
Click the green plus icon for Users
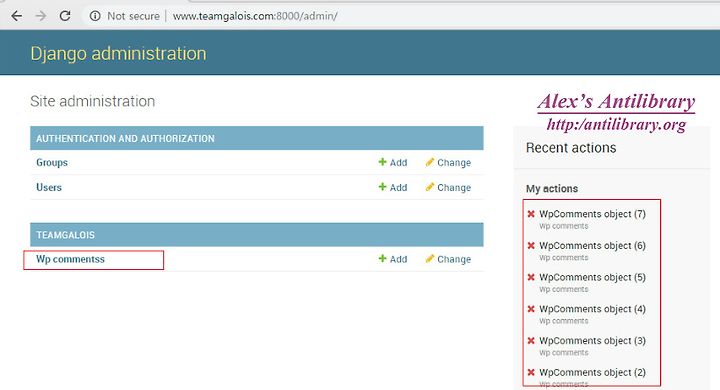click(x=382, y=187)
